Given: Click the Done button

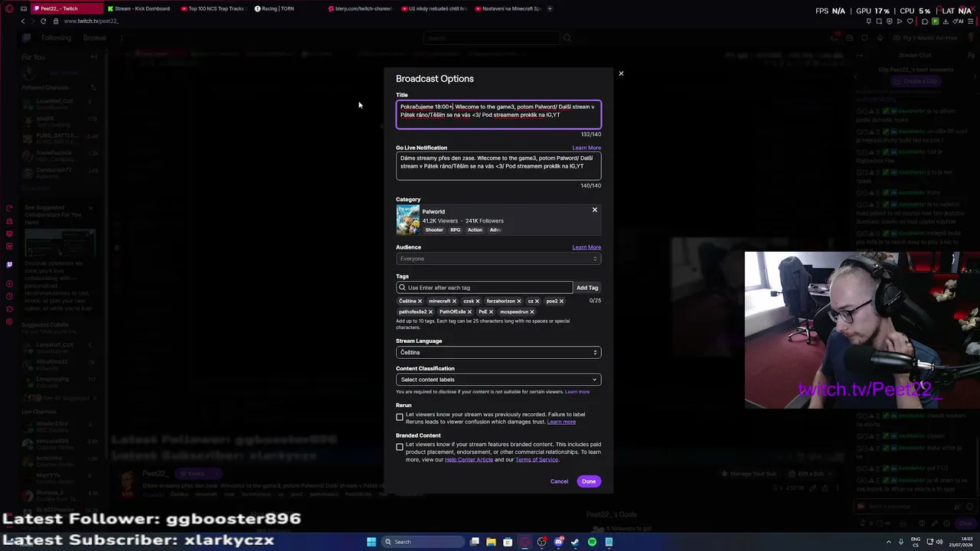Looking at the screenshot, I should click(589, 481).
